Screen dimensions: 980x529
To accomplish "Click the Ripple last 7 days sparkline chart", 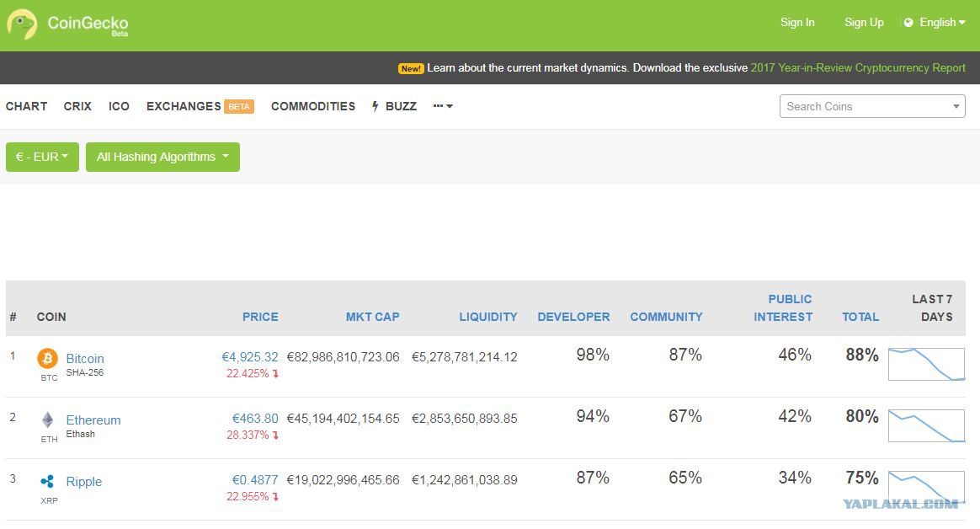I will coord(926,487).
